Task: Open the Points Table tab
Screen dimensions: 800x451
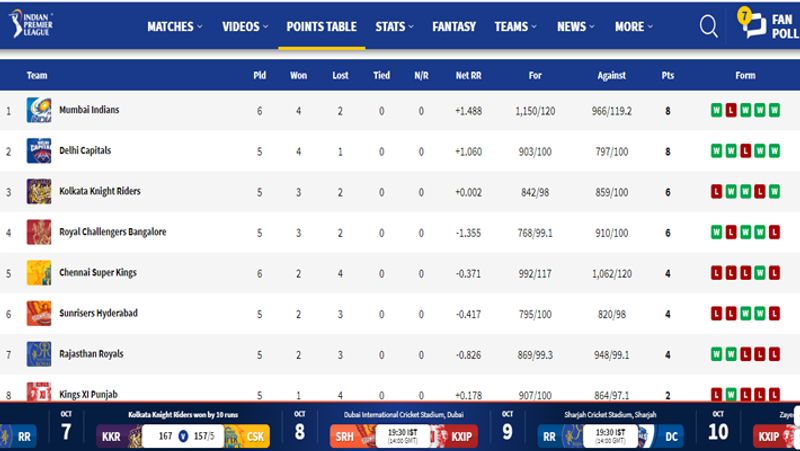Action: click(x=321, y=27)
